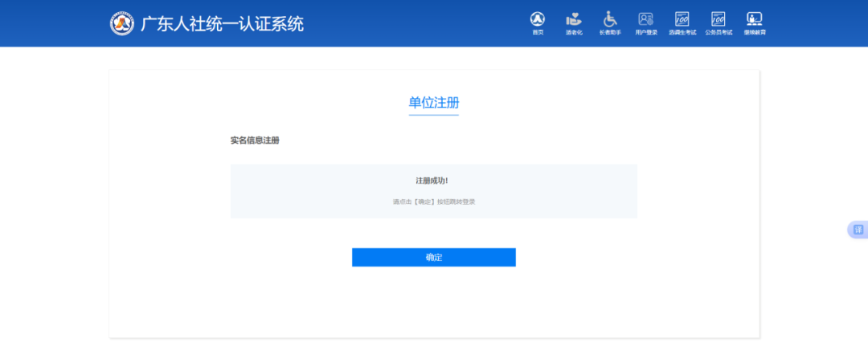Click the 广东人社统一认证系统 site title
The image size is (868, 346).
click(223, 23)
